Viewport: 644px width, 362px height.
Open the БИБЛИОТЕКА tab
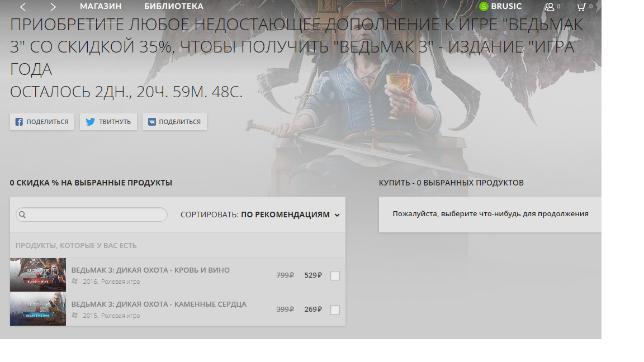click(174, 6)
